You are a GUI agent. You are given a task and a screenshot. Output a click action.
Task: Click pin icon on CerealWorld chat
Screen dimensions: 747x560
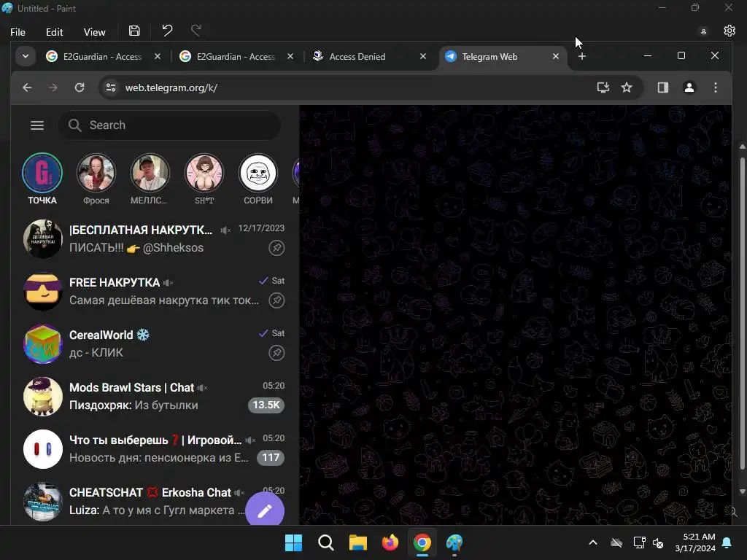(276, 353)
